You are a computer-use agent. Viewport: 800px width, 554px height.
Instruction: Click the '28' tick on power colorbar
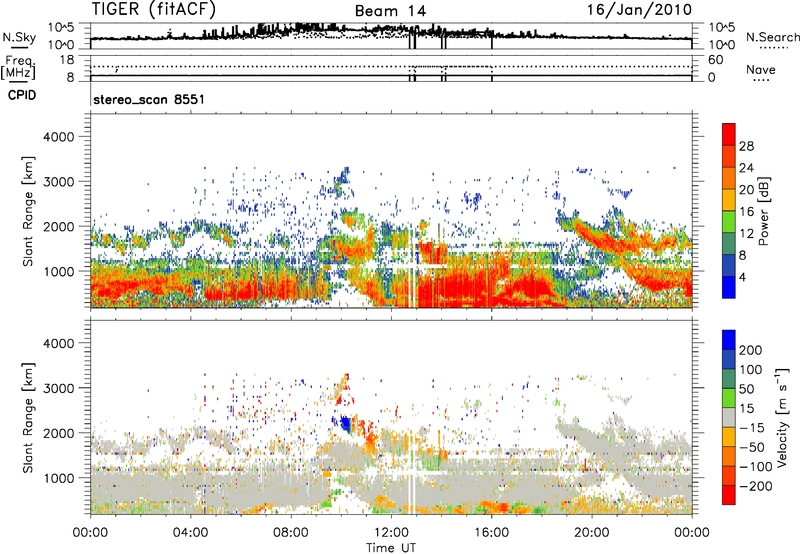pos(746,146)
